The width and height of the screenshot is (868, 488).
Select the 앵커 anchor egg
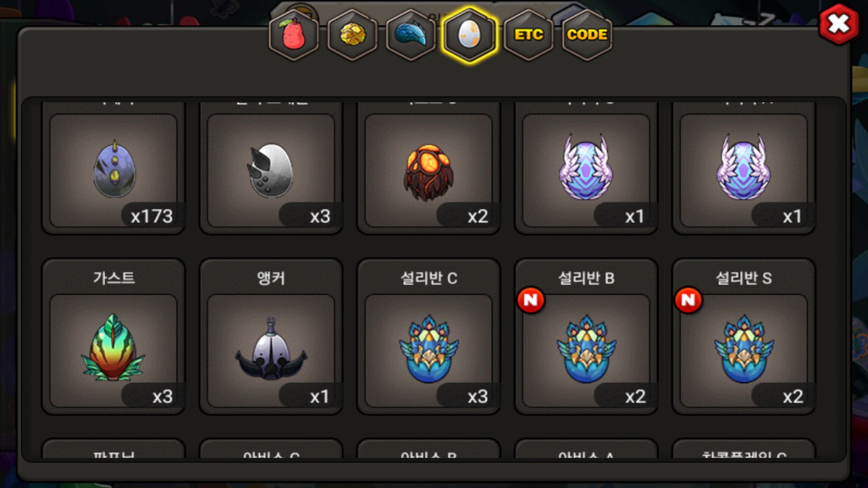click(271, 351)
